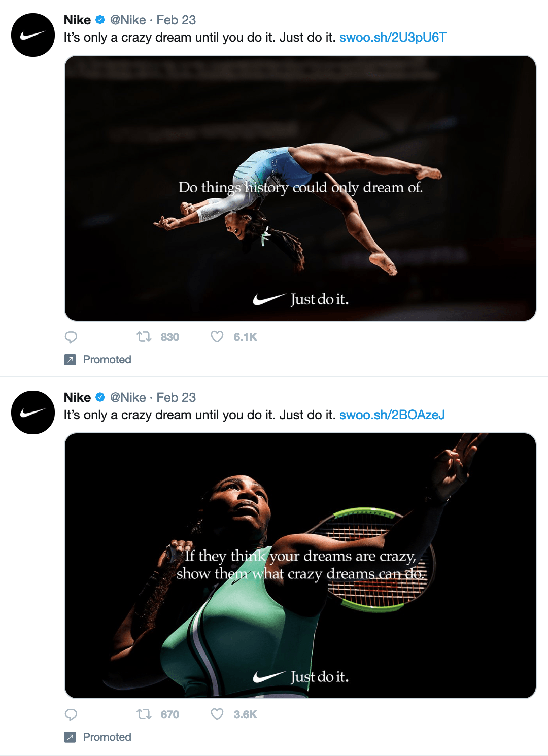
Task: Click the Promoted arrow icon under second tweet
Action: click(70, 737)
